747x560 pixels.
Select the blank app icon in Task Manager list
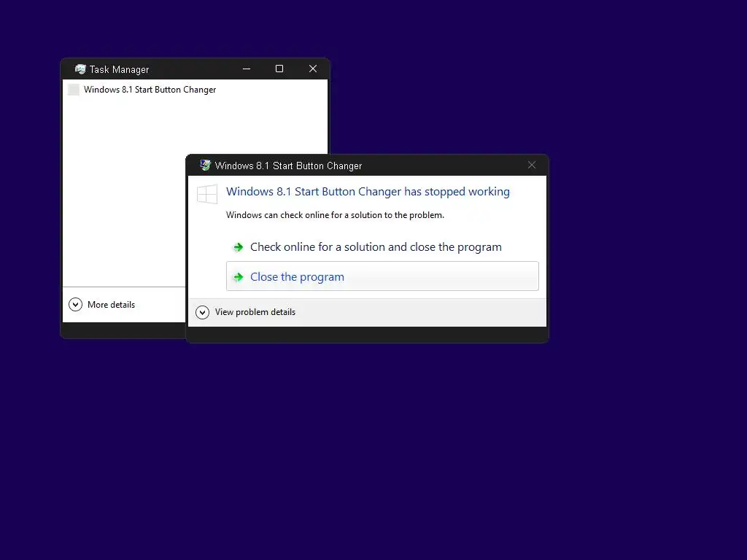[x=74, y=90]
